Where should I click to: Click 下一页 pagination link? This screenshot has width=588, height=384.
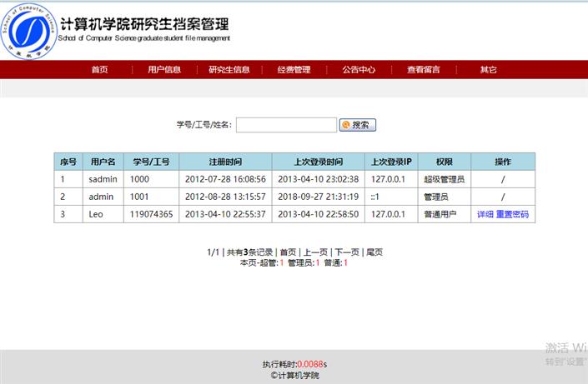pyautogui.click(x=346, y=252)
